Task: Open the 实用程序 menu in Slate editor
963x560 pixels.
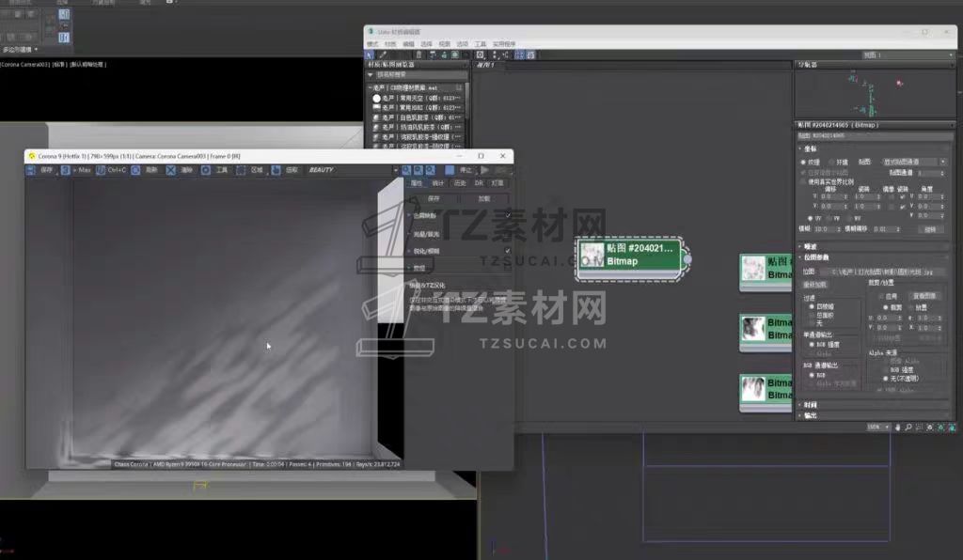Action: coord(504,44)
